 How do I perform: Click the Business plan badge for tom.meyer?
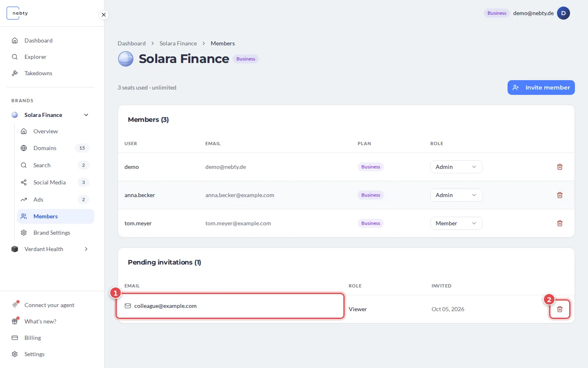click(371, 223)
